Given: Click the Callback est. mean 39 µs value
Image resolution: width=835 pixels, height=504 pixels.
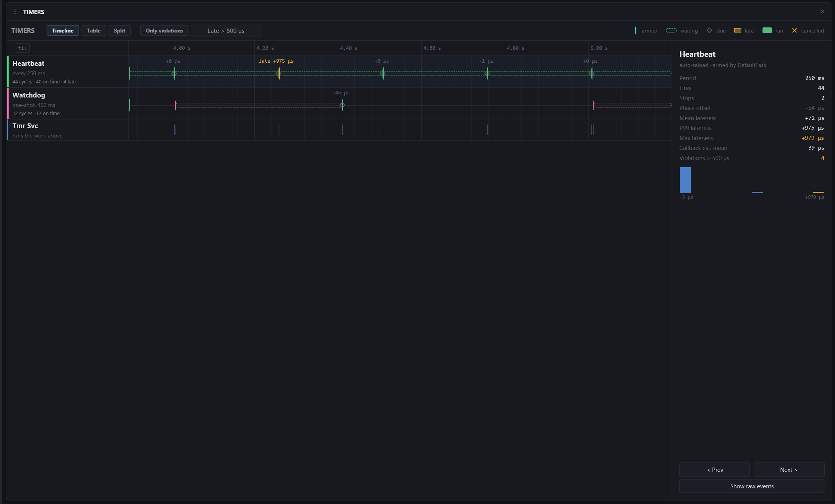Looking at the screenshot, I should point(816,148).
